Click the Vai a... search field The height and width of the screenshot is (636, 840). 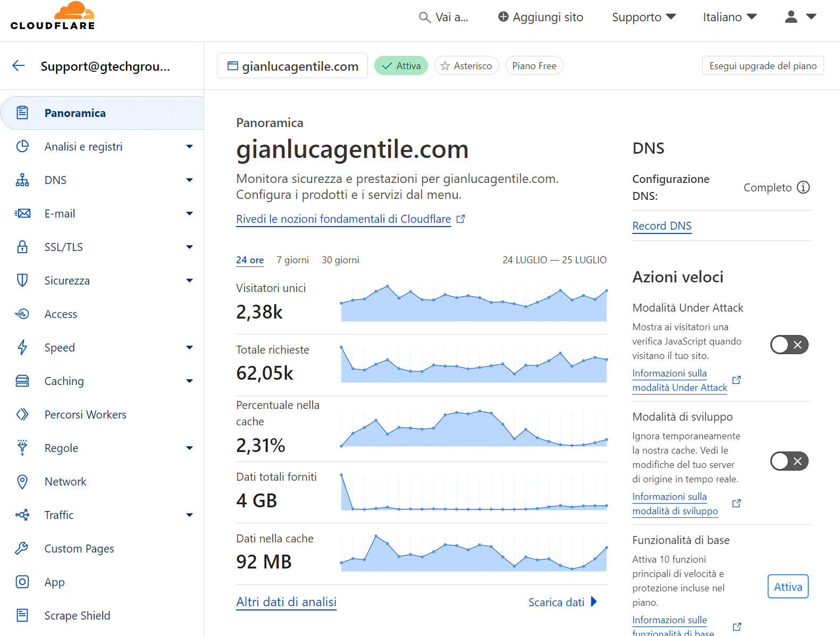tap(444, 17)
